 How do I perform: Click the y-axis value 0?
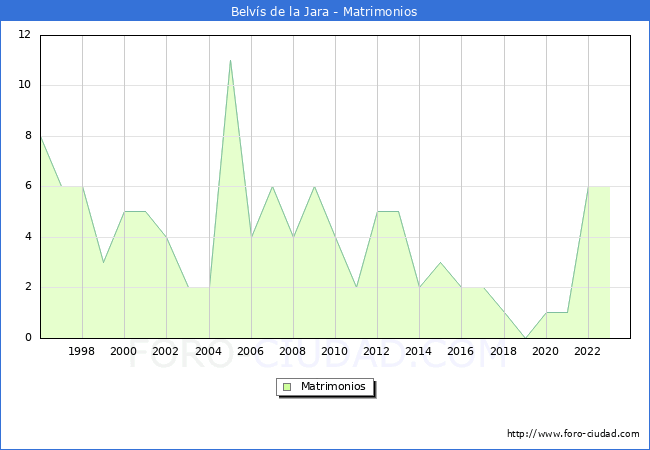click(28, 337)
